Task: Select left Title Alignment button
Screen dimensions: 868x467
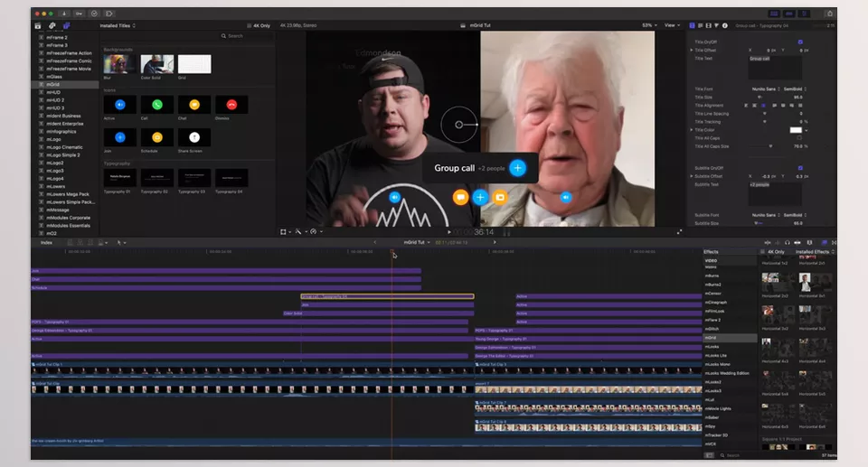Action: (x=746, y=105)
